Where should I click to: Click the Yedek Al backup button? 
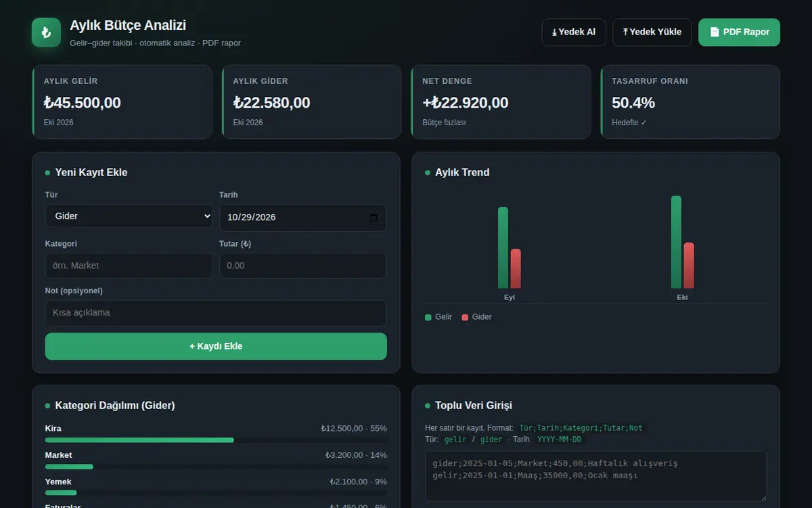click(x=574, y=32)
